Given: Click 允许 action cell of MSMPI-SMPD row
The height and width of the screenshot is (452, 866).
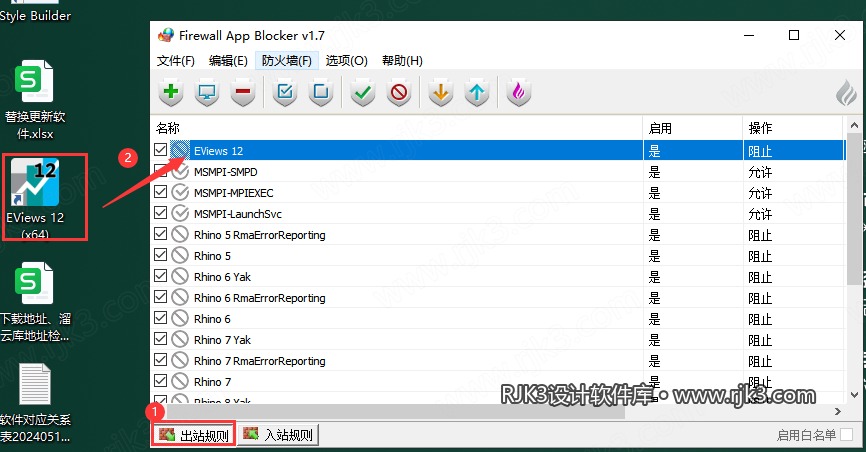Looking at the screenshot, I should point(760,172).
